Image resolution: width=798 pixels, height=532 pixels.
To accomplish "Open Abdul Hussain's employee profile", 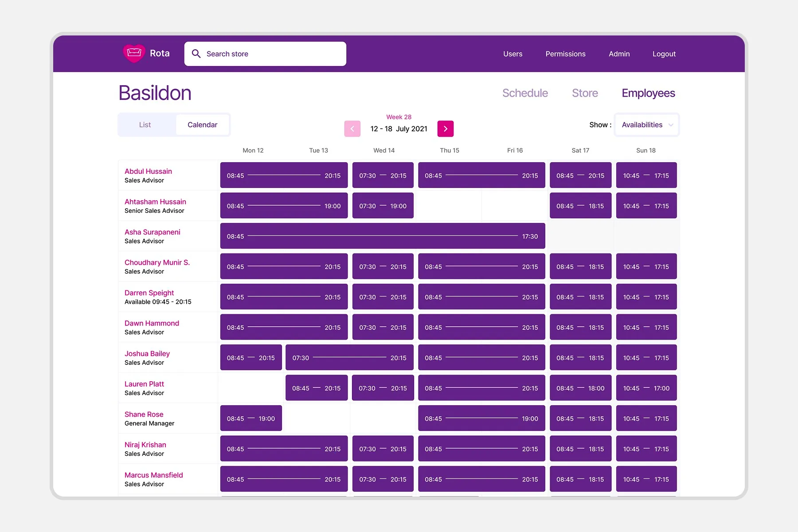I will [x=148, y=171].
